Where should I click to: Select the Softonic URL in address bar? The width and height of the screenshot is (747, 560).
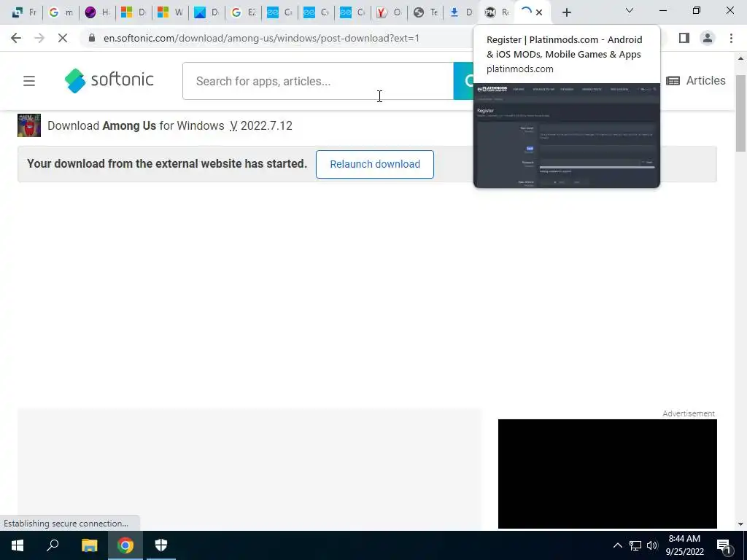262,38
